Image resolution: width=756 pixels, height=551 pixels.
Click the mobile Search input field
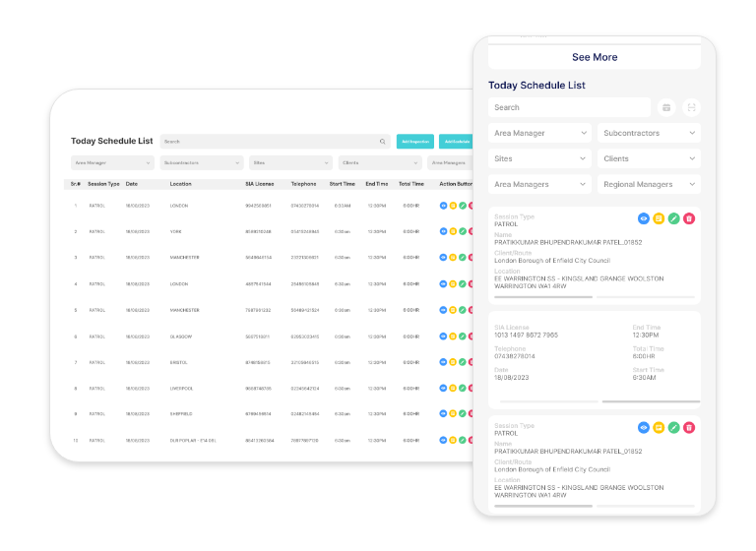[569, 107]
